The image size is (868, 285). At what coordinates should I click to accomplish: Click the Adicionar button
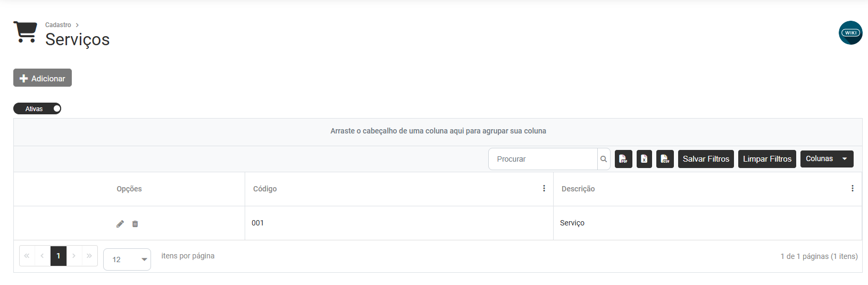43,78
